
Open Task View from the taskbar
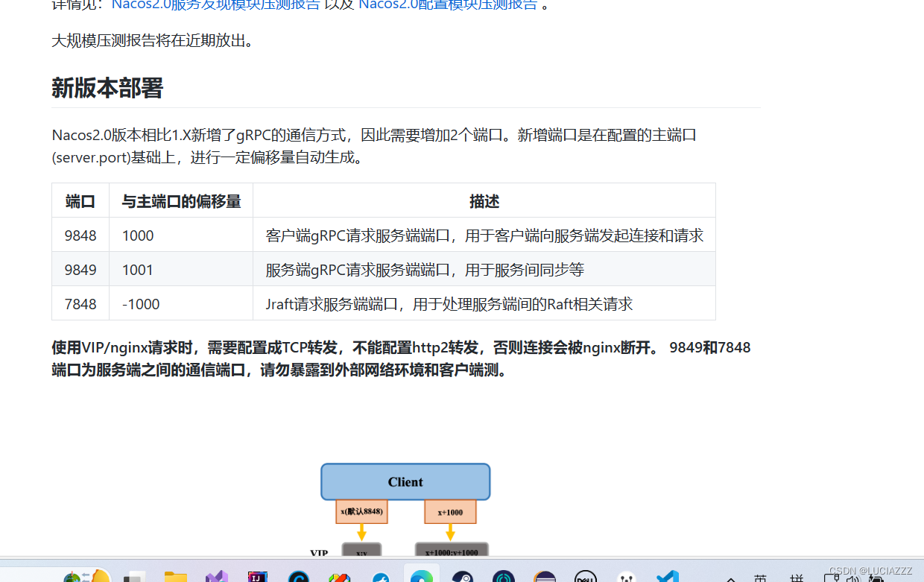[x=134, y=578]
